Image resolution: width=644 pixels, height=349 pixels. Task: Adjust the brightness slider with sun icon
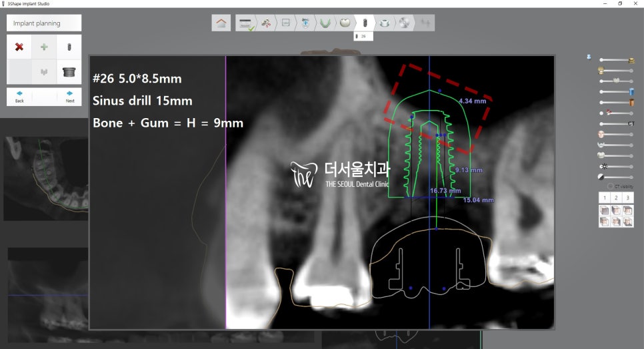coord(617,165)
